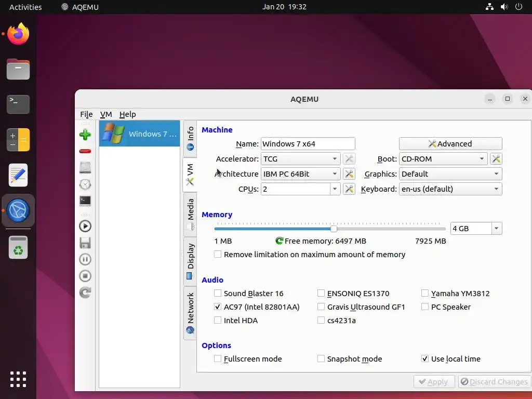532x399 pixels.
Task: Open the clock and calendar in top bar
Action: point(284,7)
